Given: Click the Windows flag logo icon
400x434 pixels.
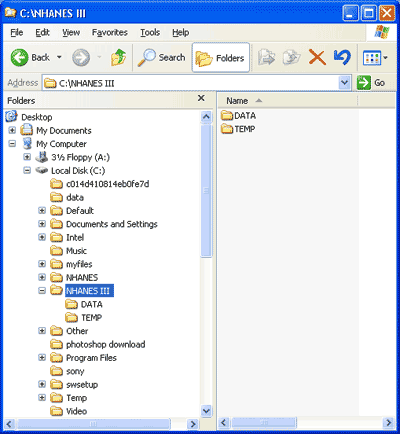Looking at the screenshot, I should coord(382,32).
